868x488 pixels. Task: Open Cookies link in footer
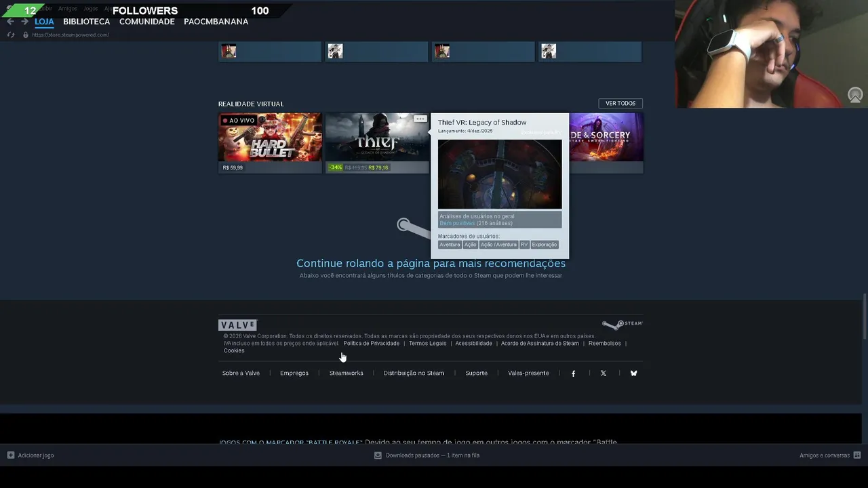[x=234, y=350]
